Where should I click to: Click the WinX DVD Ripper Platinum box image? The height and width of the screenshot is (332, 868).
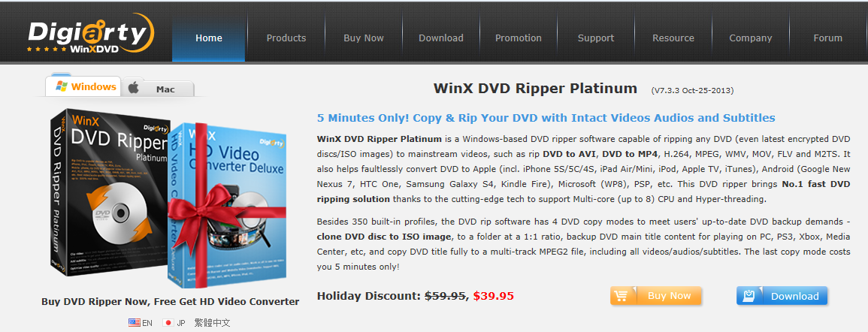108,192
